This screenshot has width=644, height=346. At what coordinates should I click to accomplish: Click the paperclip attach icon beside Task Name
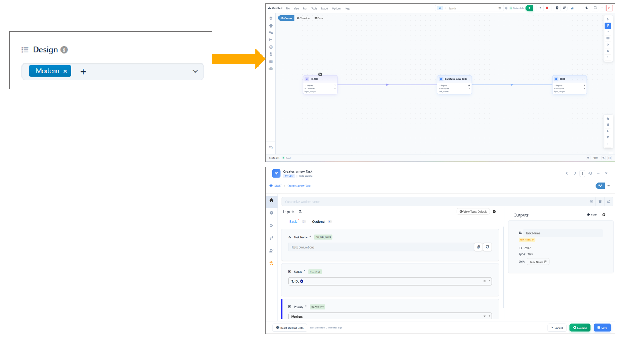478,247
